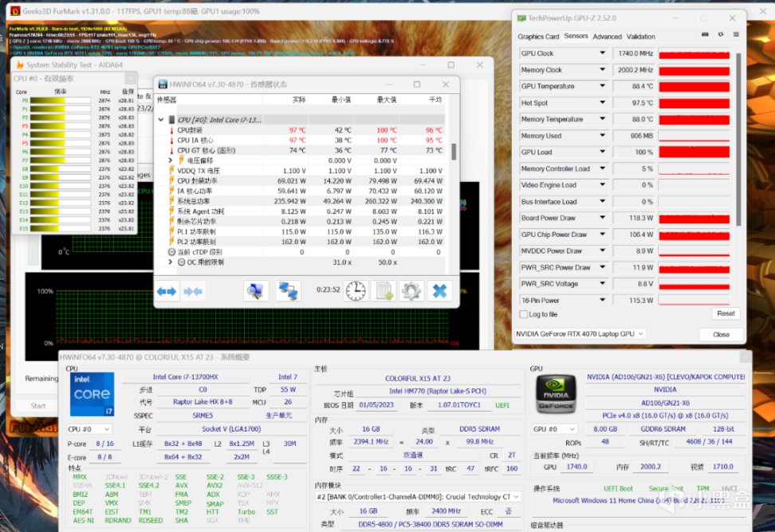Image resolution: width=775 pixels, height=532 pixels.
Task: Select the CPU GT 核心 (图形) temperature row
Action: [301, 150]
